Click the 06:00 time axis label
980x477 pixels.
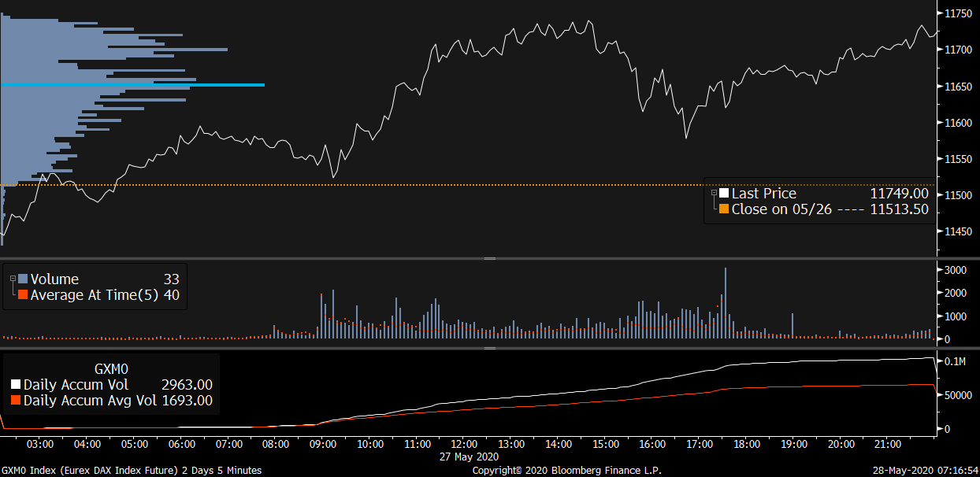[181, 445]
